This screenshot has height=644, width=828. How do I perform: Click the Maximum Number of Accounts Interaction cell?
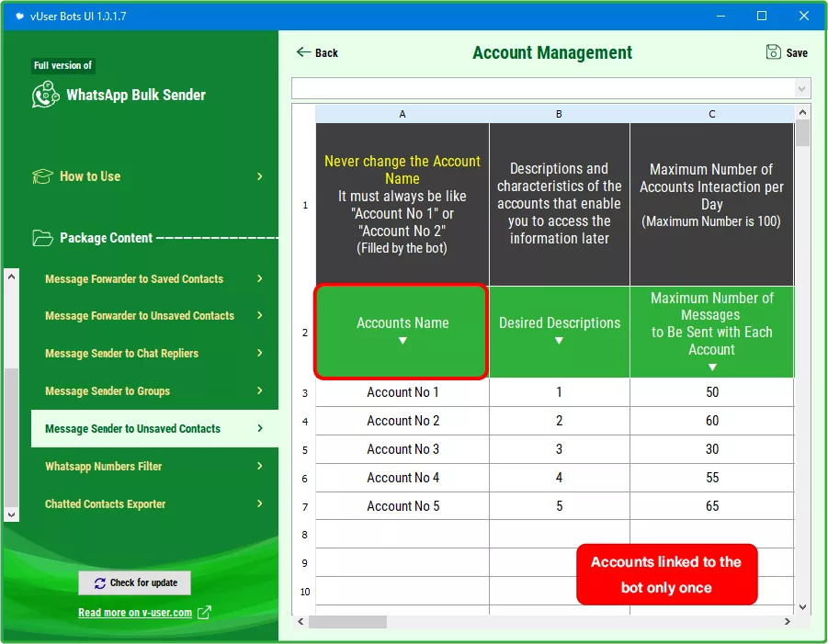(x=712, y=204)
